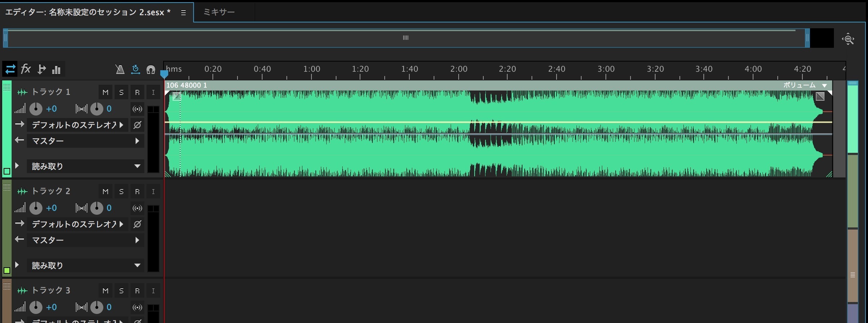Click the トラック 2 volume knob
The height and width of the screenshot is (323, 868).
(36, 208)
